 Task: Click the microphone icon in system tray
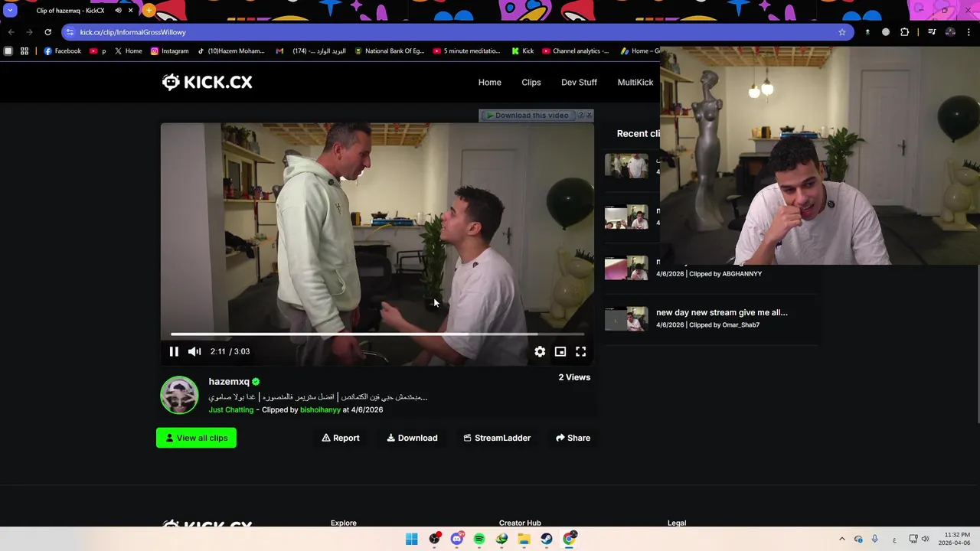[x=875, y=539]
